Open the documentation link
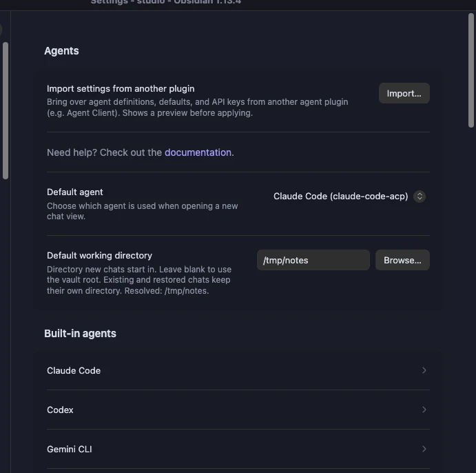Image resolution: width=476 pixels, height=473 pixels. (x=198, y=152)
